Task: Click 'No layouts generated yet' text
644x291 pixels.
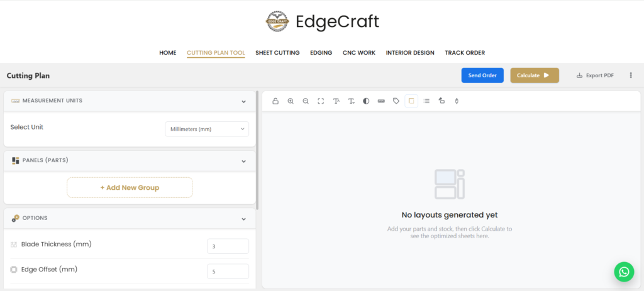Action: (x=449, y=215)
